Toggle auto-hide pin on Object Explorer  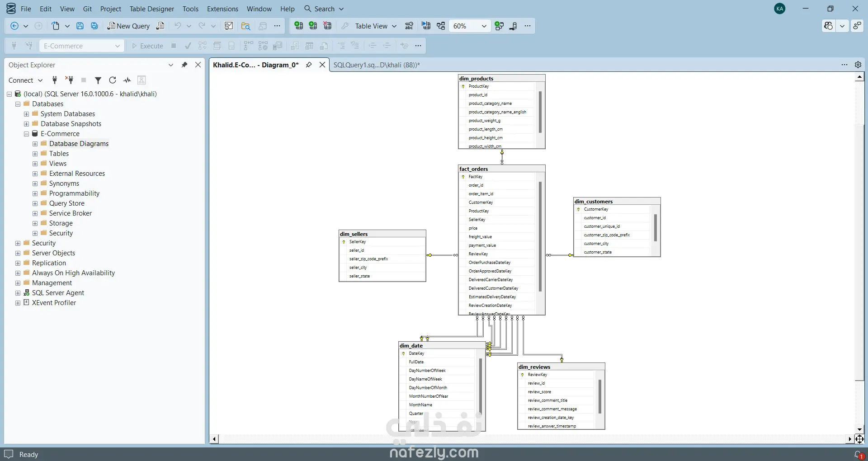click(x=184, y=65)
